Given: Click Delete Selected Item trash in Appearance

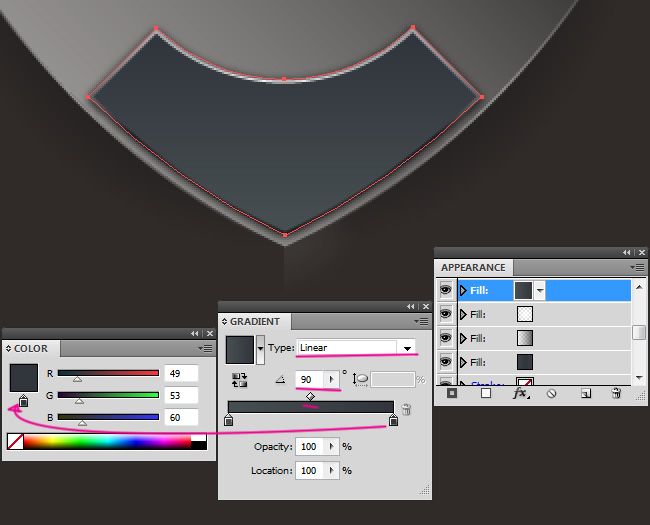Looking at the screenshot, I should pyautogui.click(x=616, y=394).
